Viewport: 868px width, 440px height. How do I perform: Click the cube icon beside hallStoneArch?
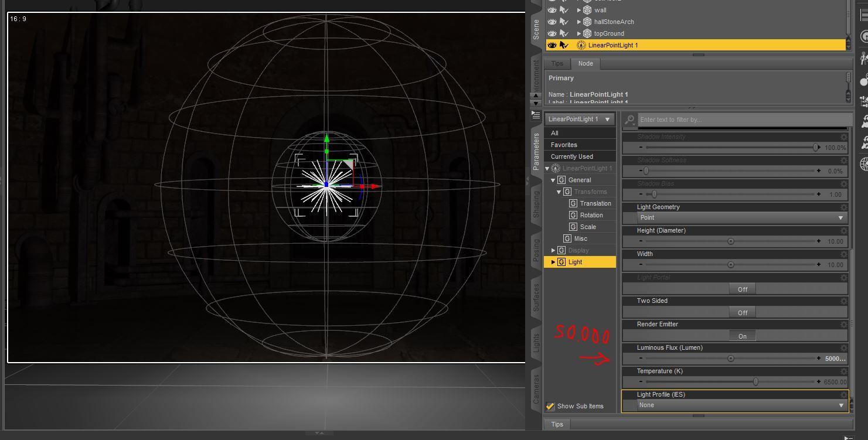587,22
